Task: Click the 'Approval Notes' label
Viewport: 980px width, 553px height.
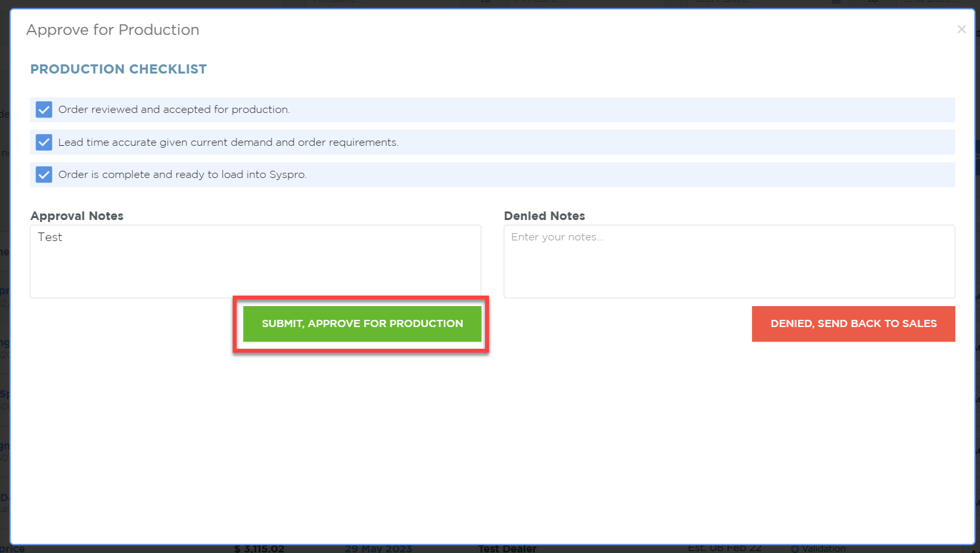Action: (x=77, y=216)
